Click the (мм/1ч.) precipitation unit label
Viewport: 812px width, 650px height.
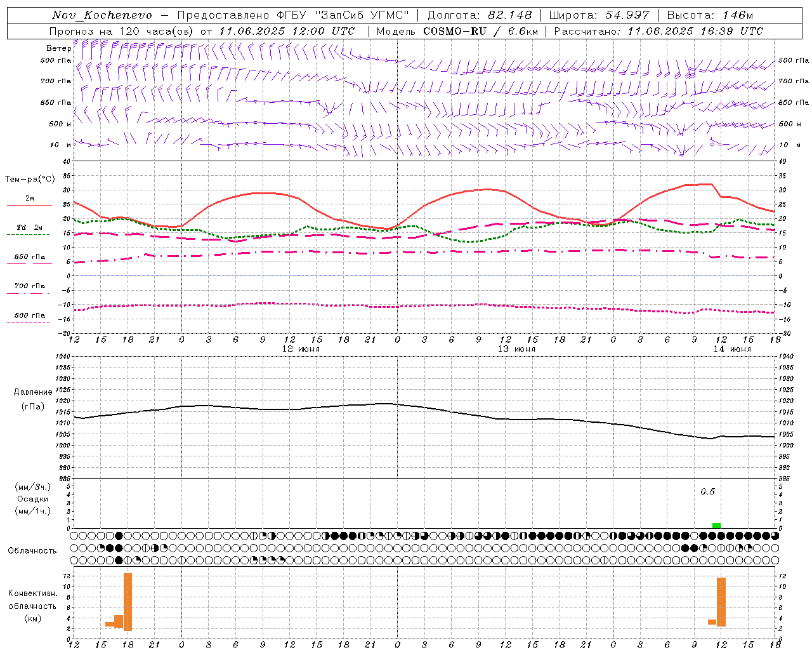coord(32,511)
